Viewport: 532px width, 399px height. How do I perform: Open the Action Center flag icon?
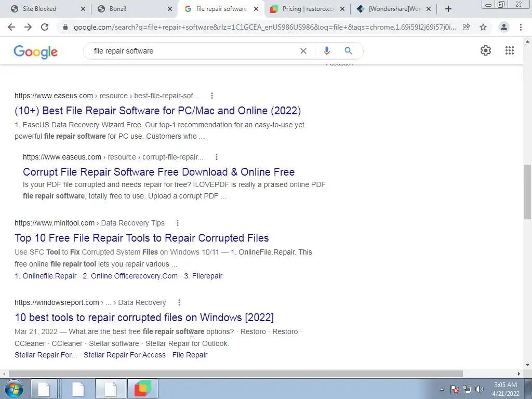pos(455,389)
